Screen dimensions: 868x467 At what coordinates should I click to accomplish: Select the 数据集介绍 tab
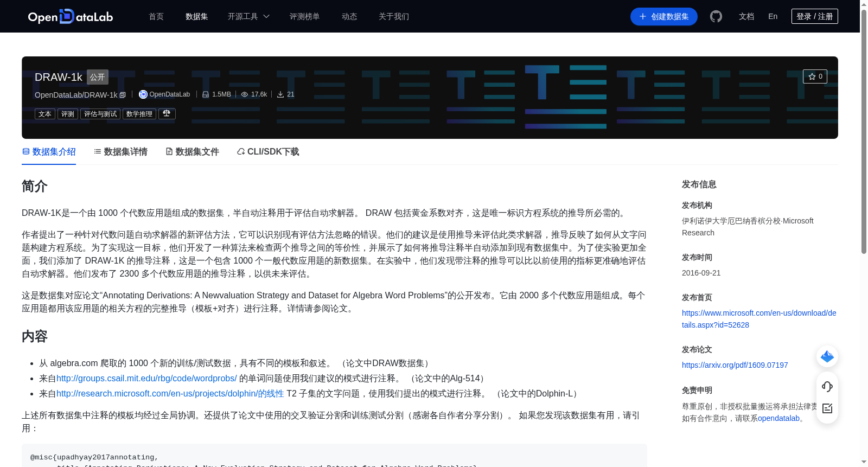(x=49, y=152)
